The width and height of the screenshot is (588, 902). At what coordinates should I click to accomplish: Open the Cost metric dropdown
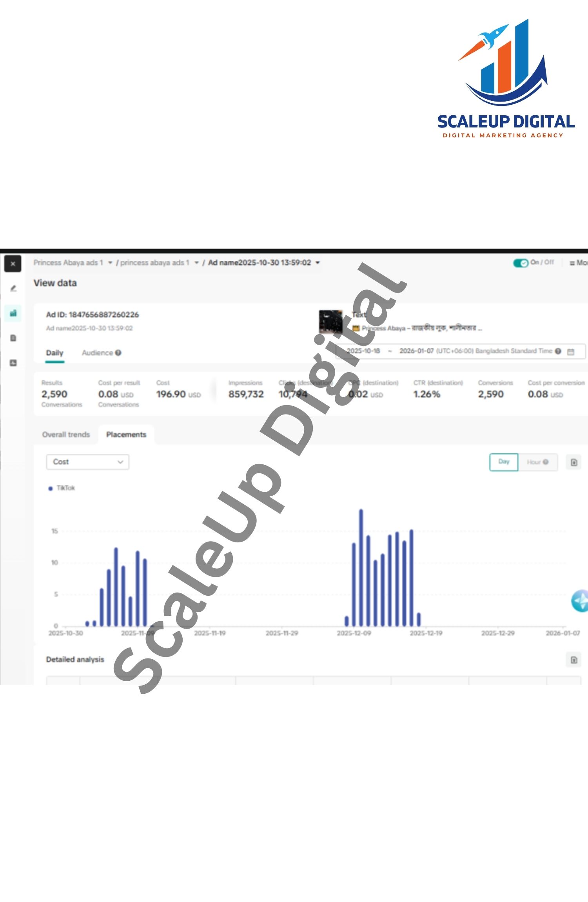point(87,462)
